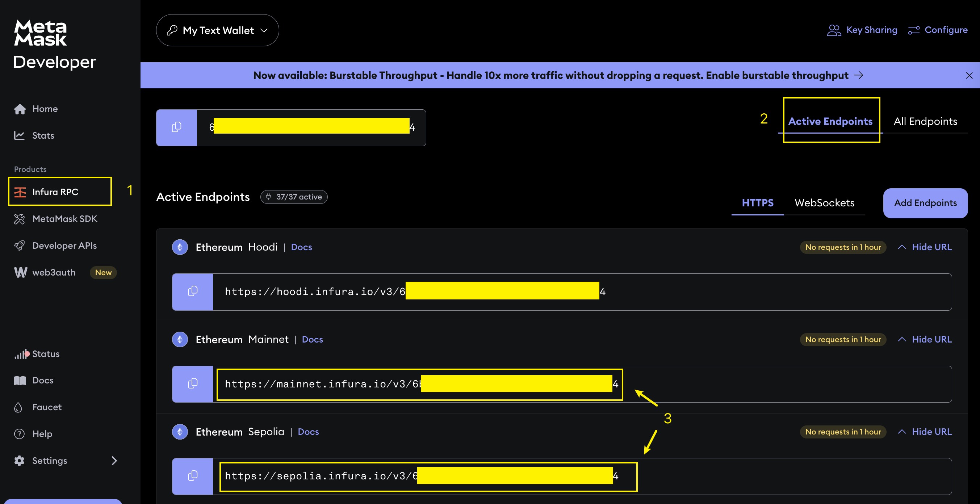Open Status page from sidebar
Screen dimensions: 980x504
(x=37, y=354)
